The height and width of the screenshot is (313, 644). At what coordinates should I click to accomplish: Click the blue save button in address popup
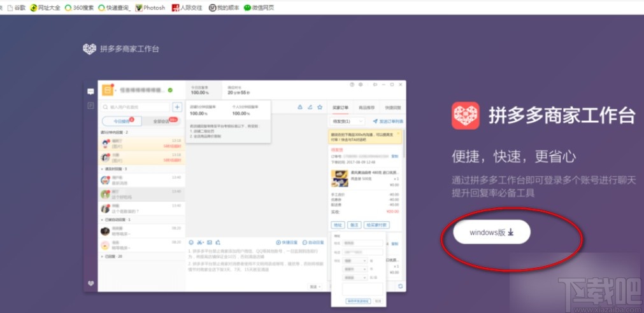[358, 301]
